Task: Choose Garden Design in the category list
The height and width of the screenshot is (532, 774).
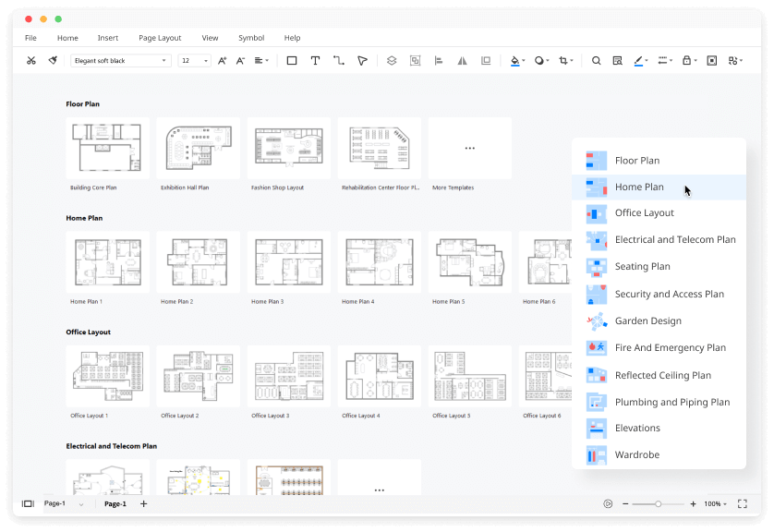Action: point(647,321)
